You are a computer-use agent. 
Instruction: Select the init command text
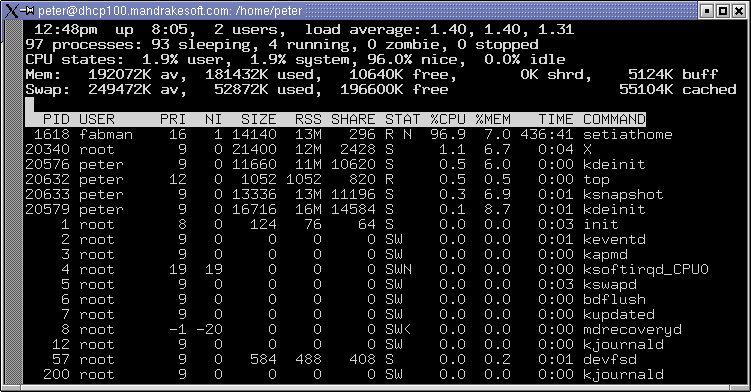click(x=601, y=224)
